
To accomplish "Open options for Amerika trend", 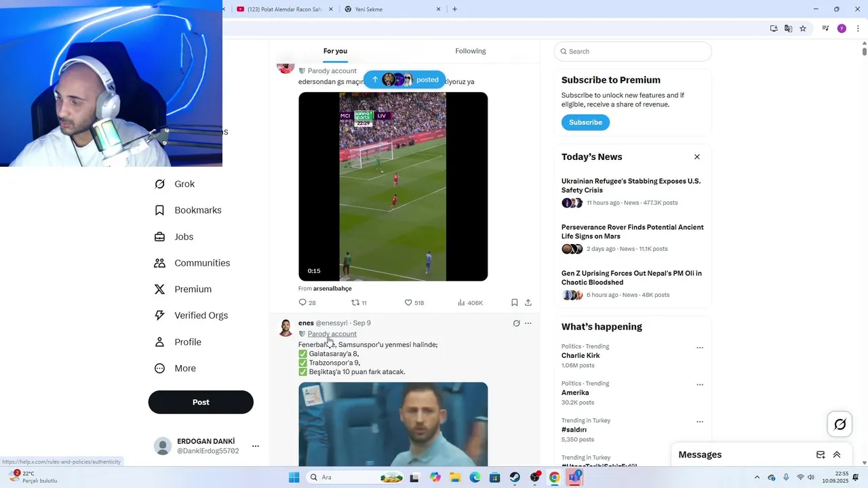I will 700,385.
